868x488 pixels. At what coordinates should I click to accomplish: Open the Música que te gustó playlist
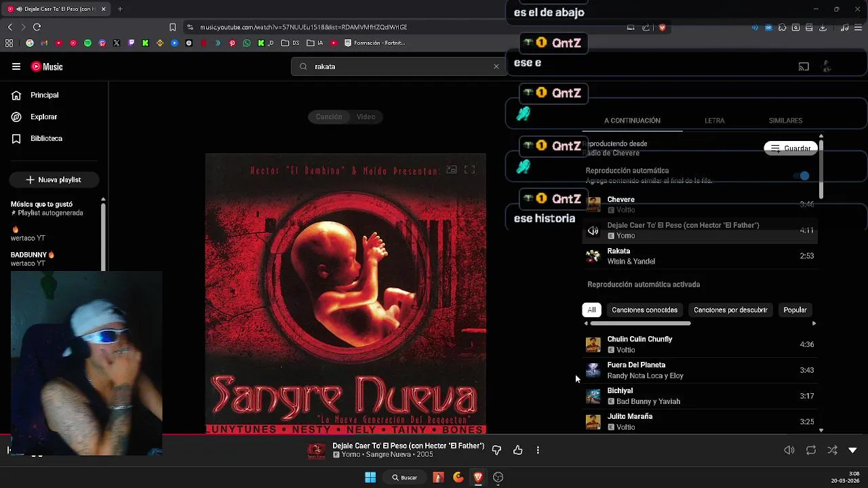pyautogui.click(x=47, y=208)
